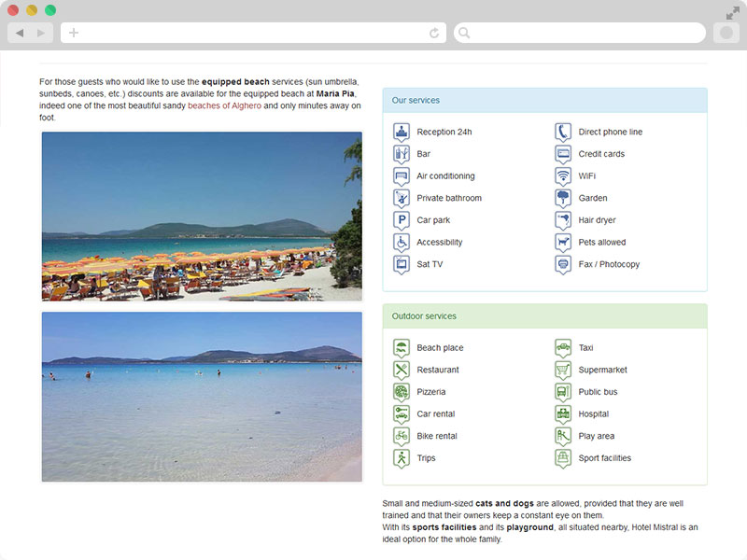
Task: Click the Supermarket label
Action: (602, 370)
